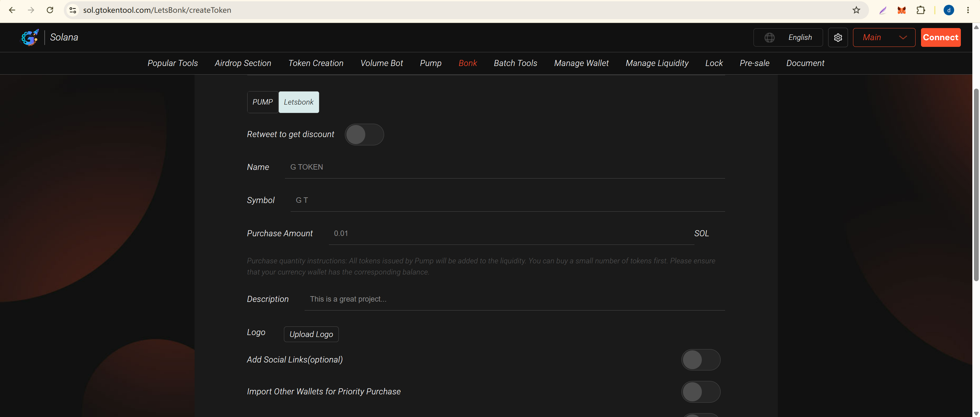Click the SOL currency label
This screenshot has height=417, width=980.
click(x=701, y=233)
